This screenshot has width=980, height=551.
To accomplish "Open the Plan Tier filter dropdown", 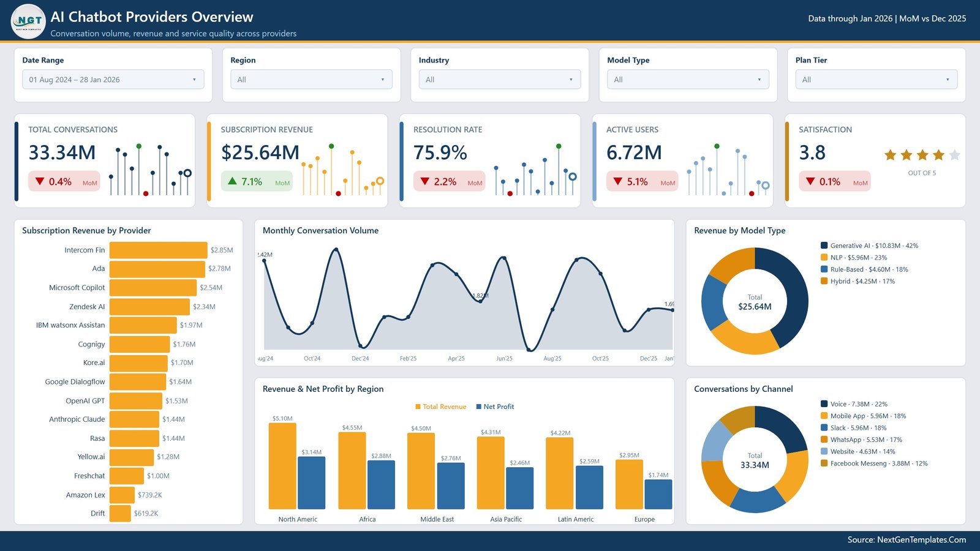I will click(x=876, y=80).
